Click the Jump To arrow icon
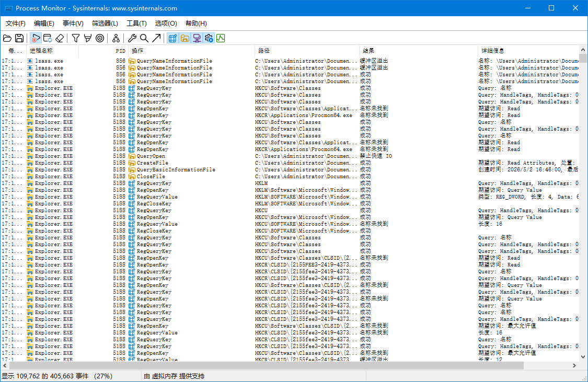 click(156, 38)
